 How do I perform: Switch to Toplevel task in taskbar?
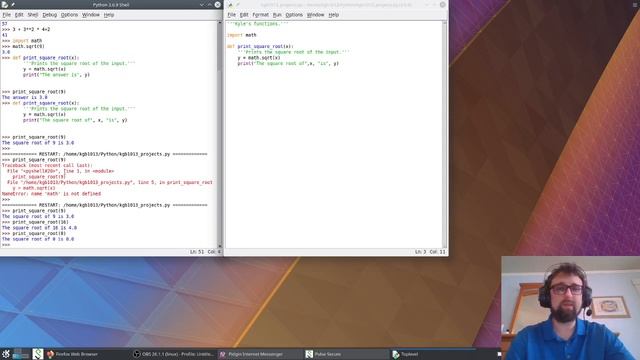(432, 354)
